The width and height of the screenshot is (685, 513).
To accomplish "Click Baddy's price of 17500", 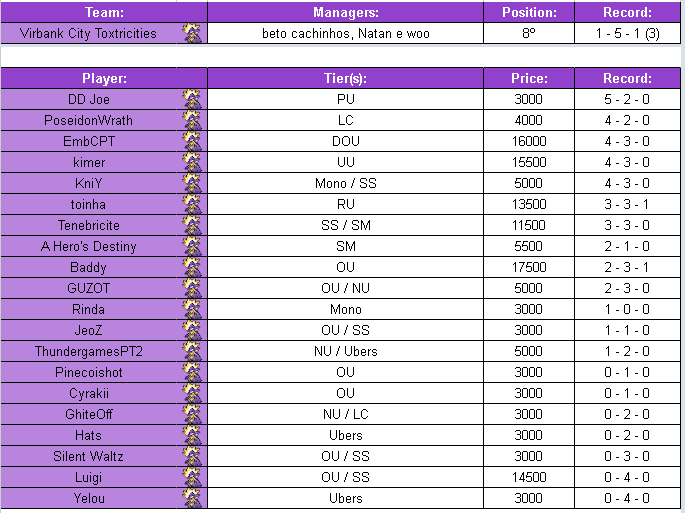I will [528, 267].
